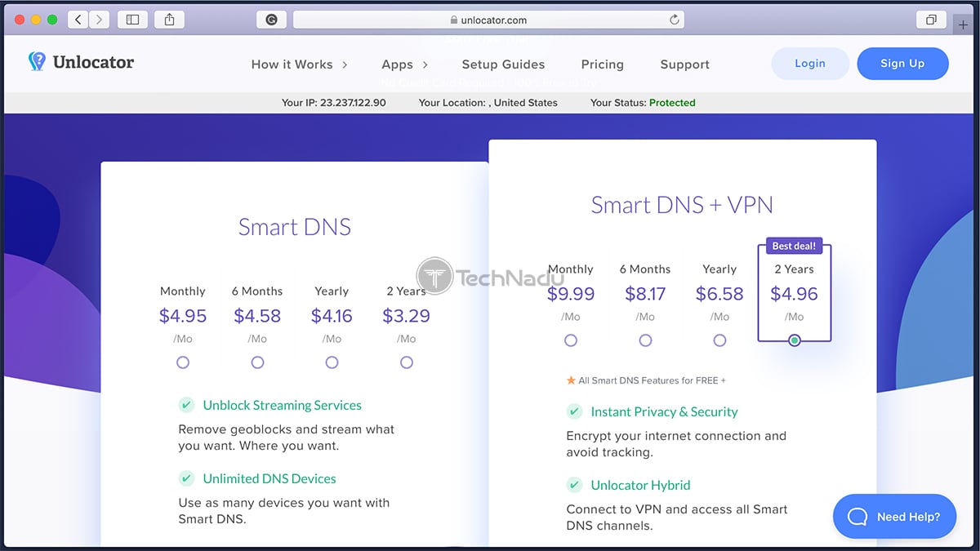Click the Unlimited DNS Devices heading

269,478
